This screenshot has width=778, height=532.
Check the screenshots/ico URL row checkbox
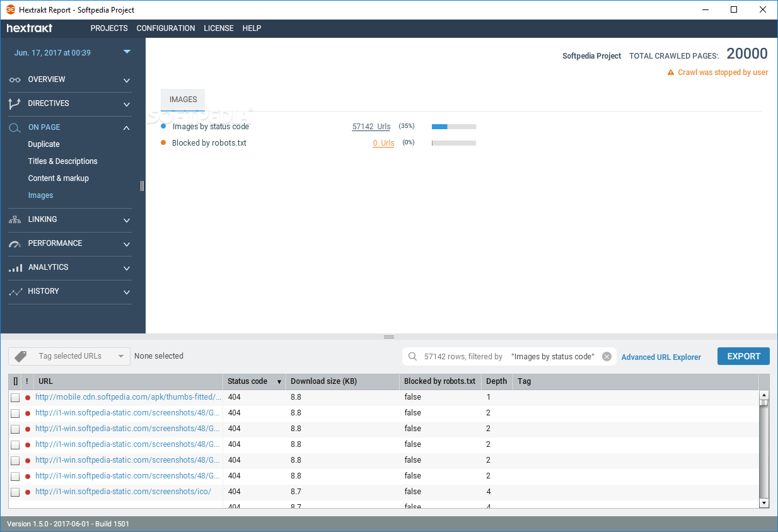point(15,492)
